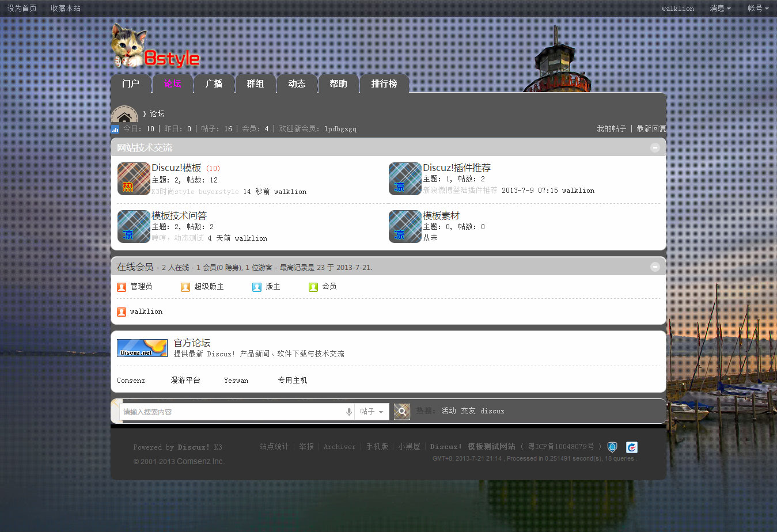Click 收藏本站 in the top bar
This screenshot has width=777, height=532.
tap(66, 9)
